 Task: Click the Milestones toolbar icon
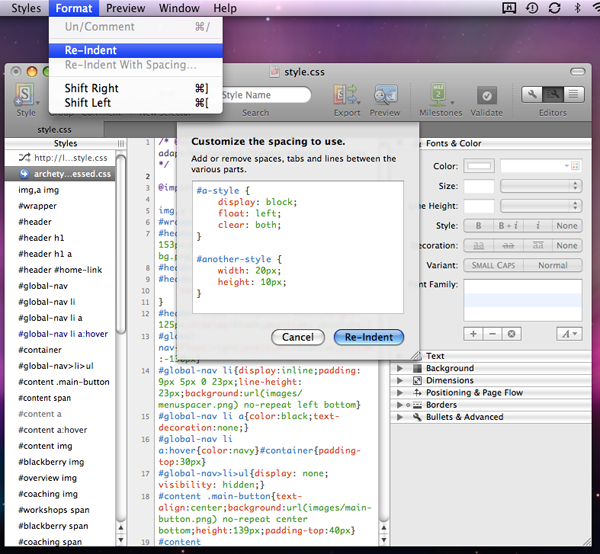pyautogui.click(x=439, y=94)
